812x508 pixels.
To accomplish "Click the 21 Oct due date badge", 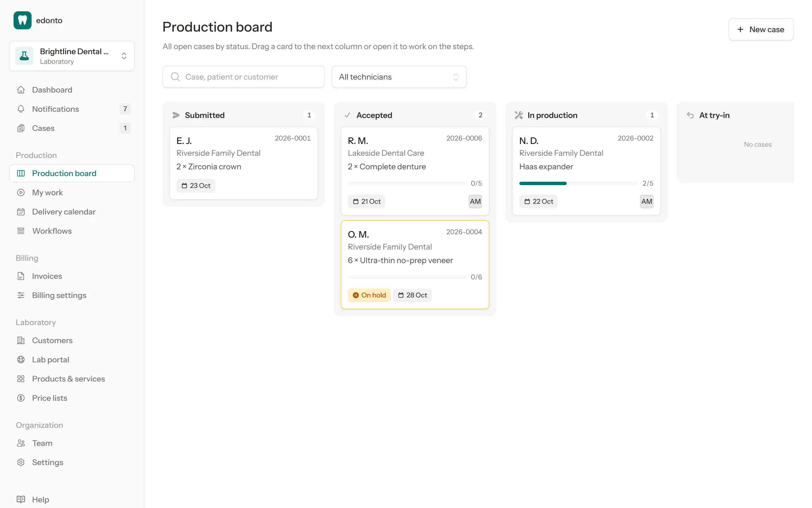I will 367,201.
